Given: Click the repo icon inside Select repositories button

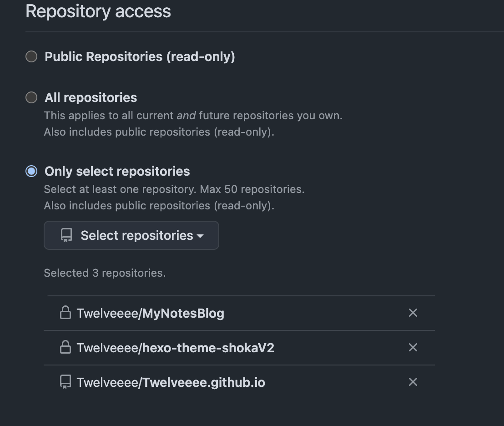Looking at the screenshot, I should 66,235.
